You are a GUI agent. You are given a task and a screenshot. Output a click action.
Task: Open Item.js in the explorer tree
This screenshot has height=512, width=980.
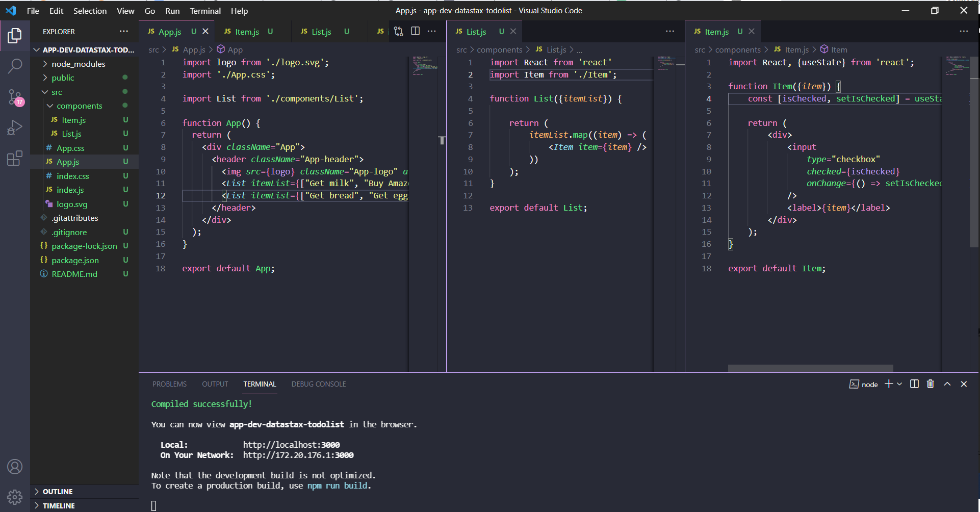[85, 120]
